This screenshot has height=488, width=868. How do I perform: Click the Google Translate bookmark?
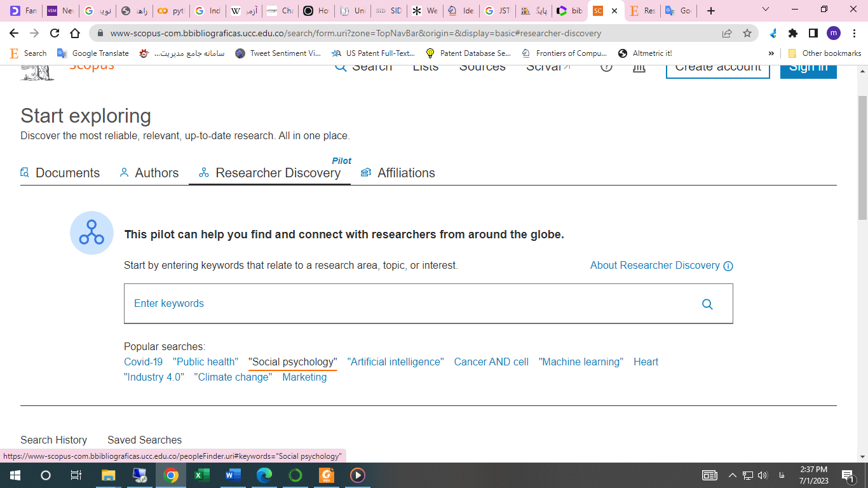click(x=93, y=53)
